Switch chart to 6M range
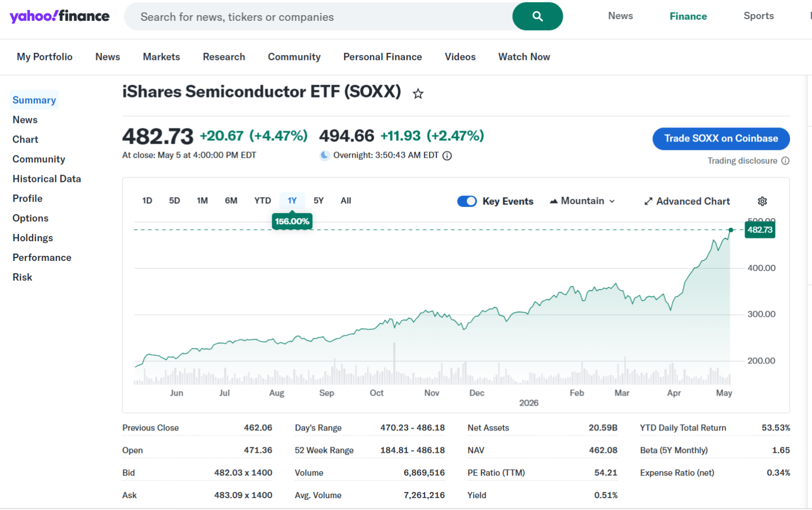 tap(231, 201)
